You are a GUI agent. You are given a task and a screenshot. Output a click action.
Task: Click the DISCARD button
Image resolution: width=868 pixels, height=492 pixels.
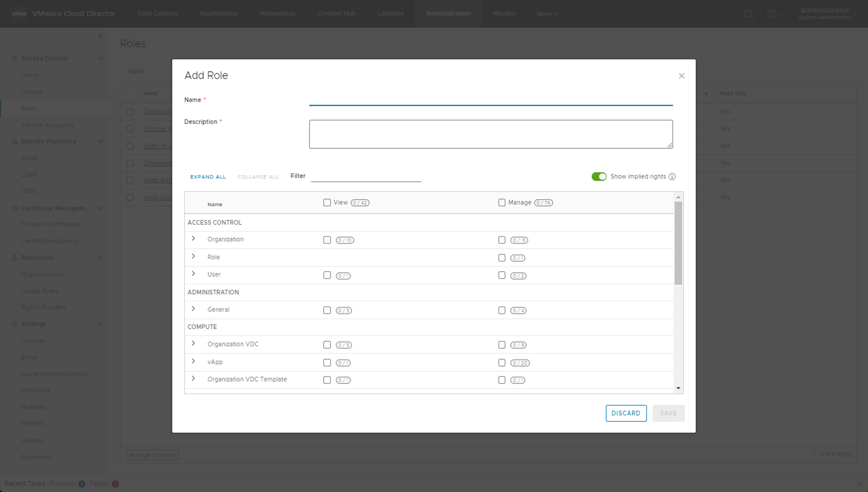(626, 413)
